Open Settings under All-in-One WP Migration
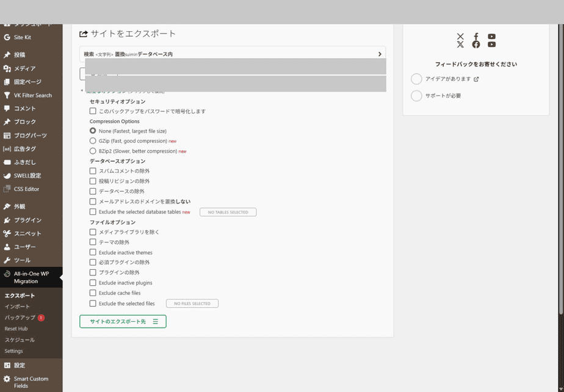Screen dimensions: 564x392 point(13,351)
